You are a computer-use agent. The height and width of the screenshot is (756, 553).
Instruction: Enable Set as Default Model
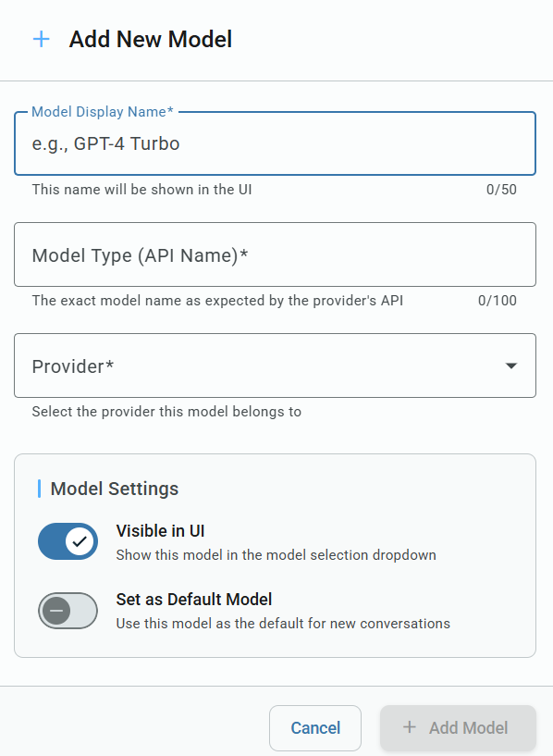coord(68,611)
